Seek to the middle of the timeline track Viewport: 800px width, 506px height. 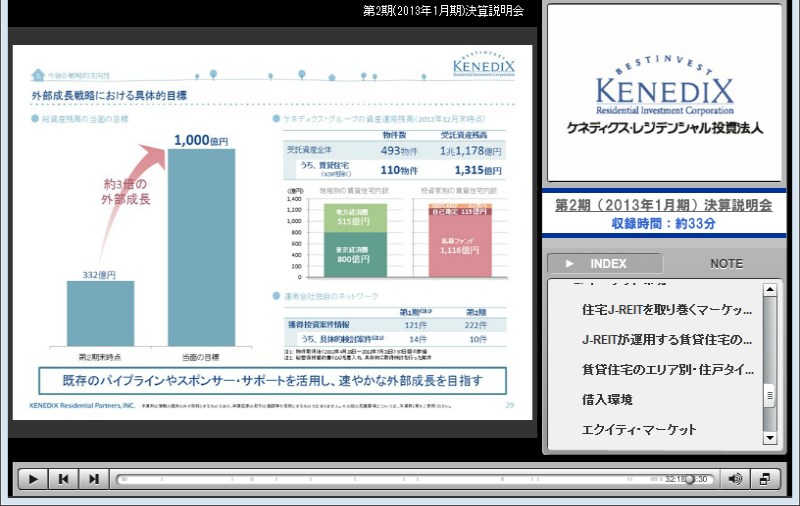coord(414,479)
